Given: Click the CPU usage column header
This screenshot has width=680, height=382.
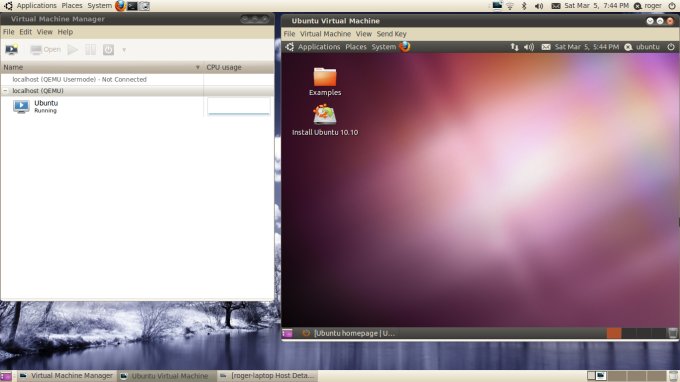Looking at the screenshot, I should [239, 67].
